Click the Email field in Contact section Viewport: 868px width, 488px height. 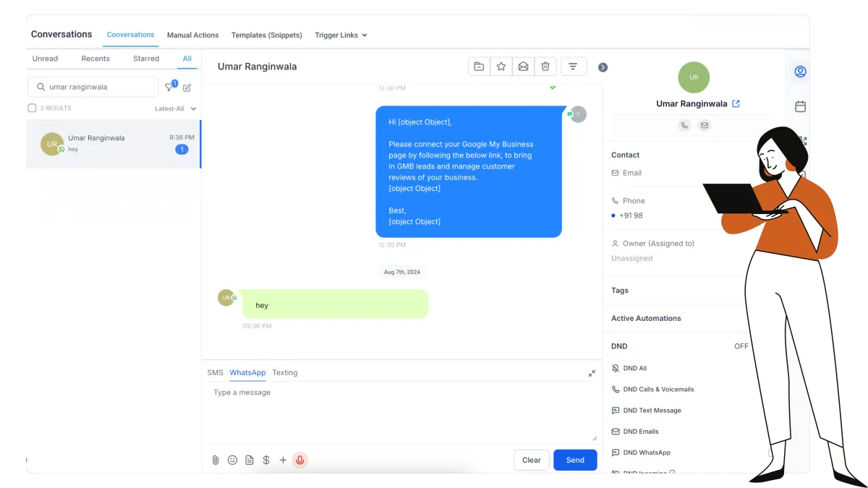click(626, 173)
